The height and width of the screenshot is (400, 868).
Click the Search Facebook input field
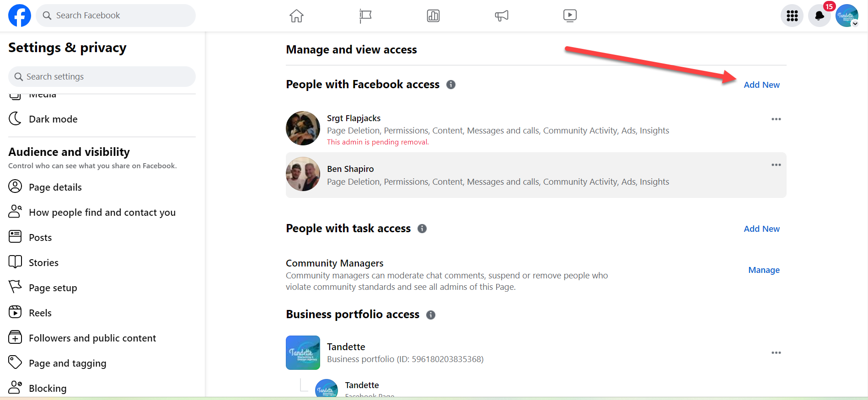(116, 16)
